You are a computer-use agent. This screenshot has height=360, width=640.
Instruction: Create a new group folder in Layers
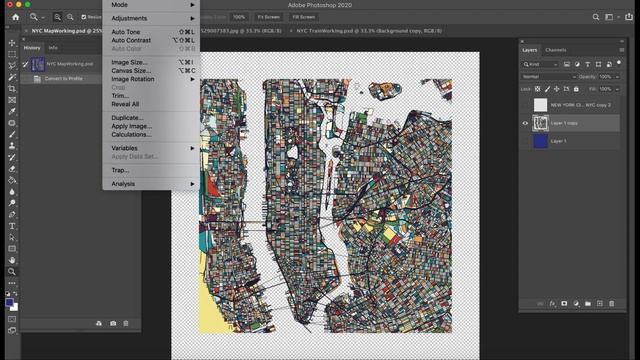(588, 304)
